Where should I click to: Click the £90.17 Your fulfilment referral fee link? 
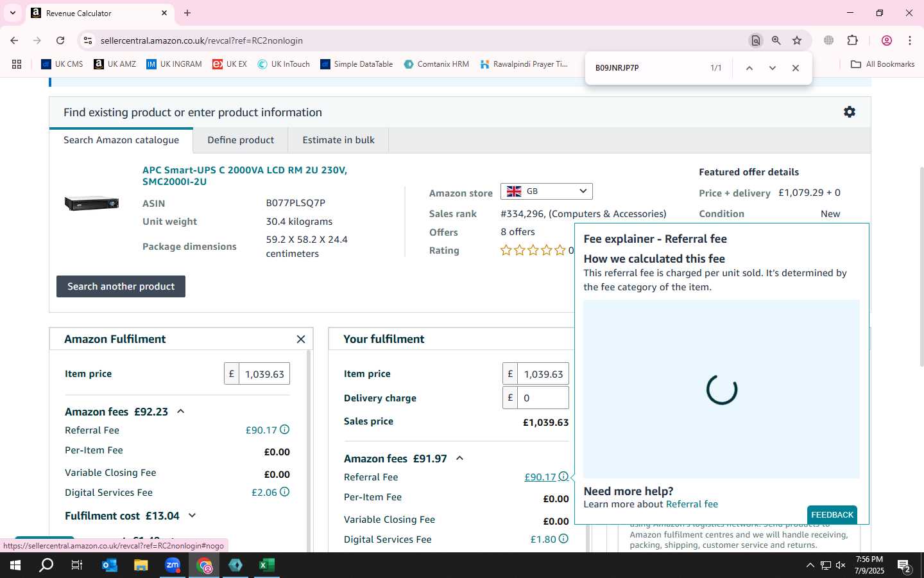tap(540, 477)
